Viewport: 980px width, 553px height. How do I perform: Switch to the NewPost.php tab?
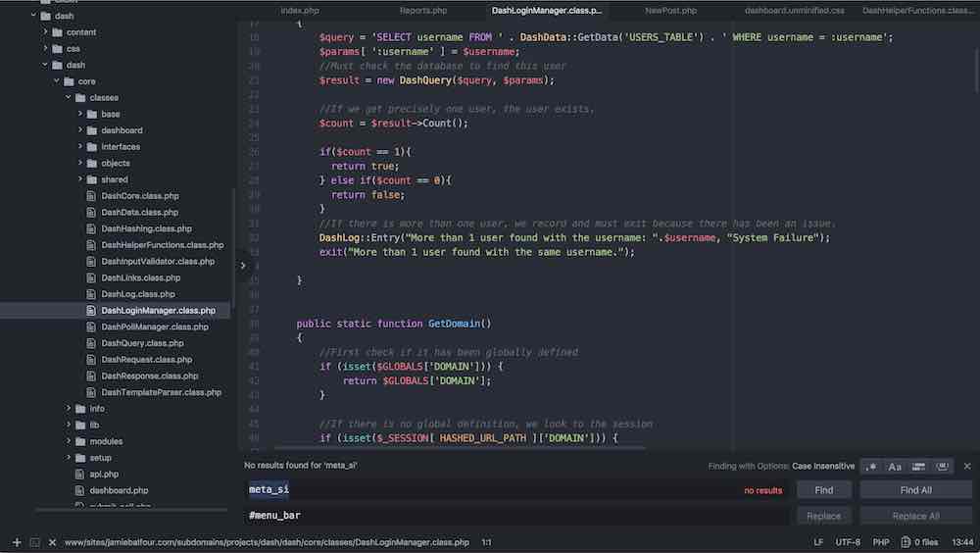coord(670,10)
